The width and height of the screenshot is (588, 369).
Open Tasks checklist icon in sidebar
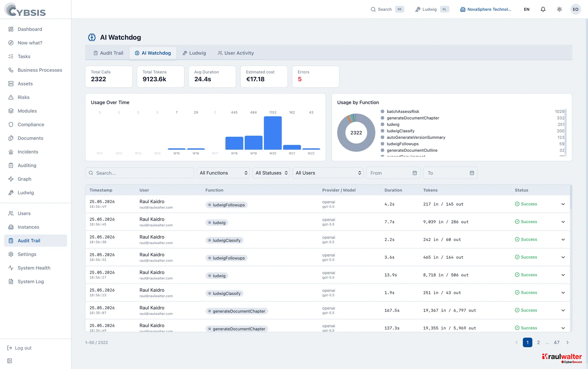pyautogui.click(x=11, y=56)
